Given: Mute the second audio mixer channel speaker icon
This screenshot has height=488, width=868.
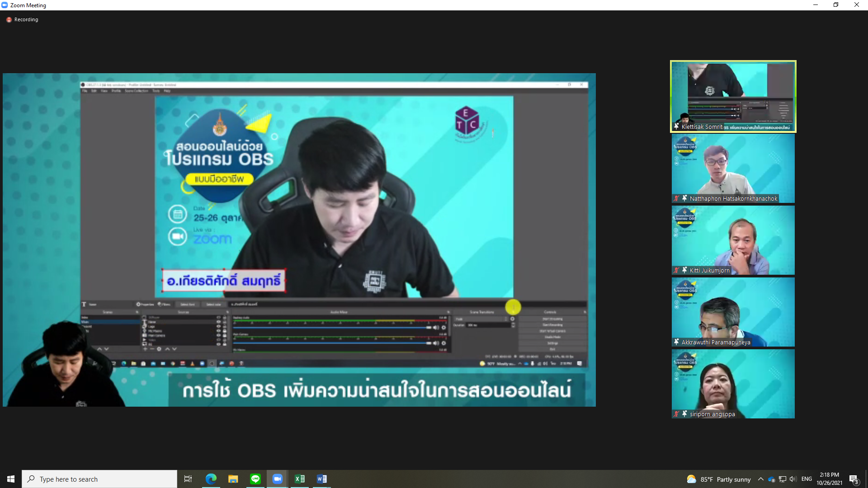Looking at the screenshot, I should click(x=436, y=343).
